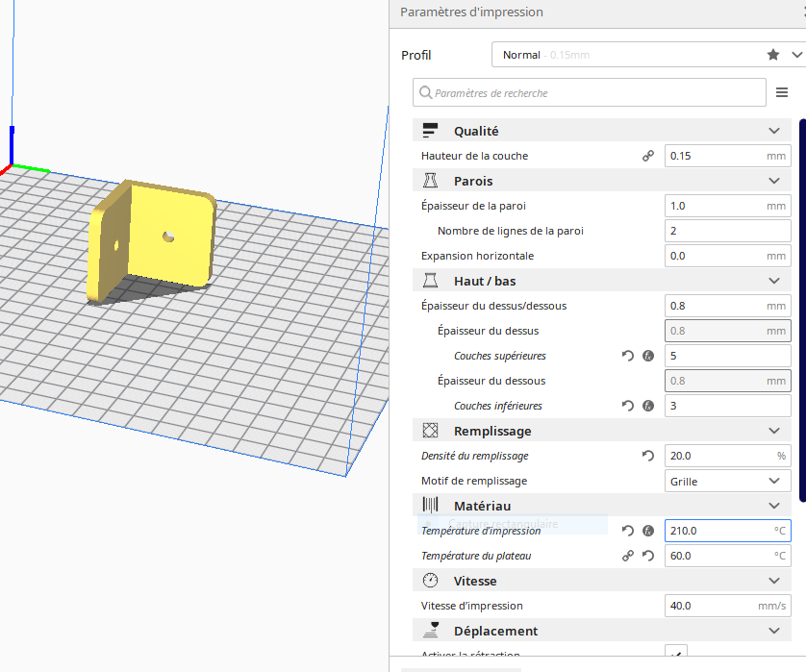The height and width of the screenshot is (672, 806).
Task: Click link icon for Température du plateau
Action: (628, 556)
